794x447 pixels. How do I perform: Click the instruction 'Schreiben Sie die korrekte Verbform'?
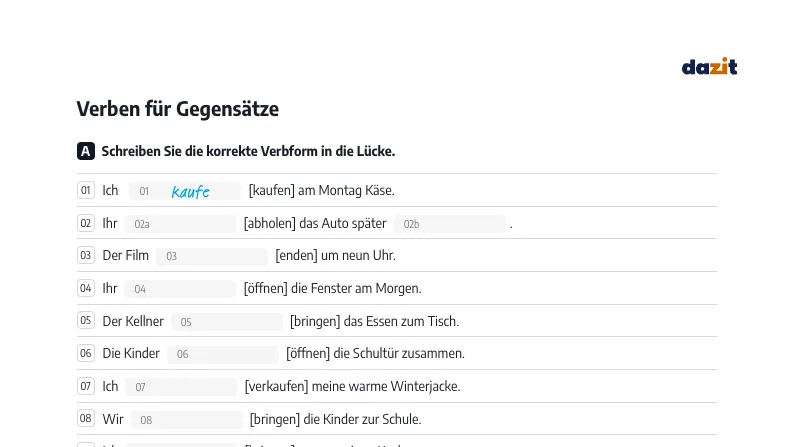pos(209,151)
